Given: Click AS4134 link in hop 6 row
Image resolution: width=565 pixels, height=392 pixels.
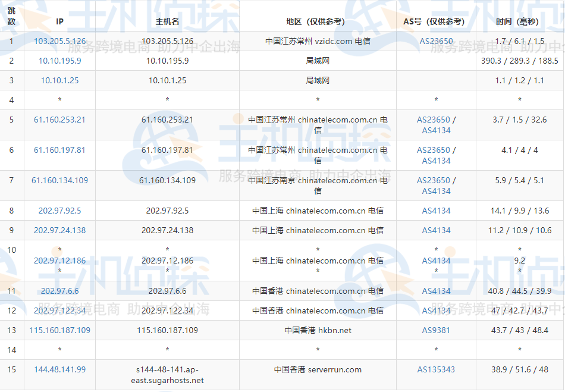Looking at the screenshot, I should pos(436,161).
